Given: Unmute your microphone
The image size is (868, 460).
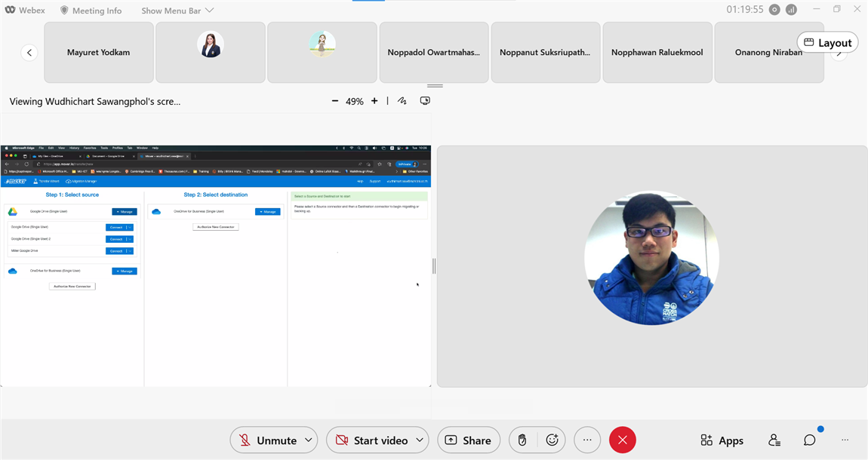Looking at the screenshot, I should point(267,440).
